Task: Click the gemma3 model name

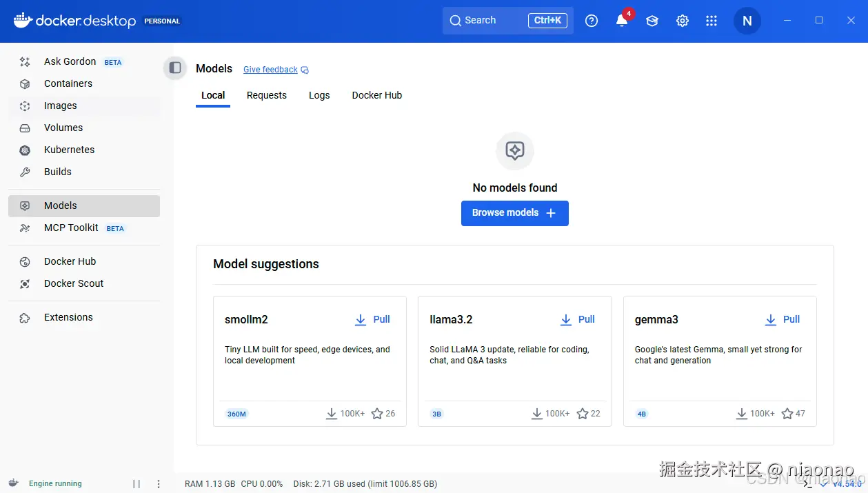Action: point(656,320)
